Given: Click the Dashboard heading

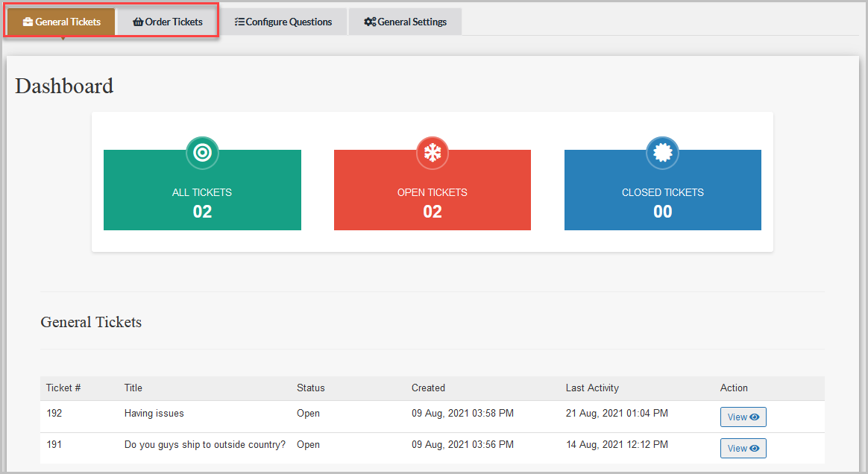Looking at the screenshot, I should [64, 85].
